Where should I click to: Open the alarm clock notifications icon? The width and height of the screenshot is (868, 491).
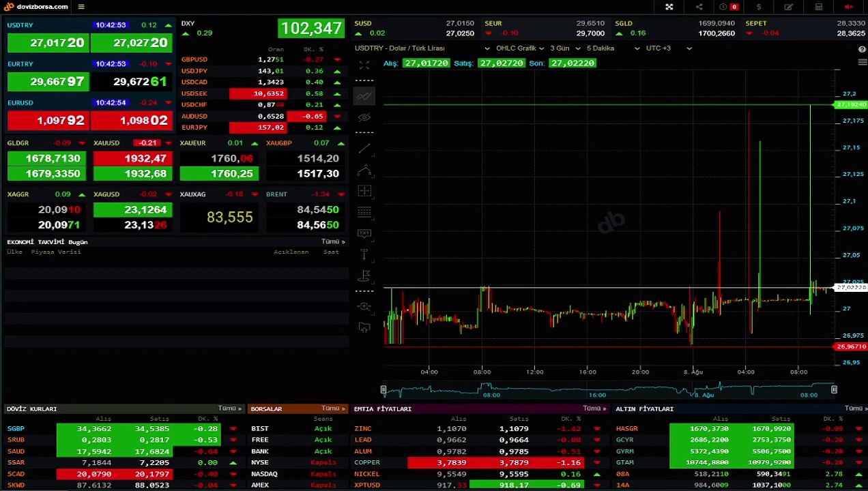click(723, 7)
